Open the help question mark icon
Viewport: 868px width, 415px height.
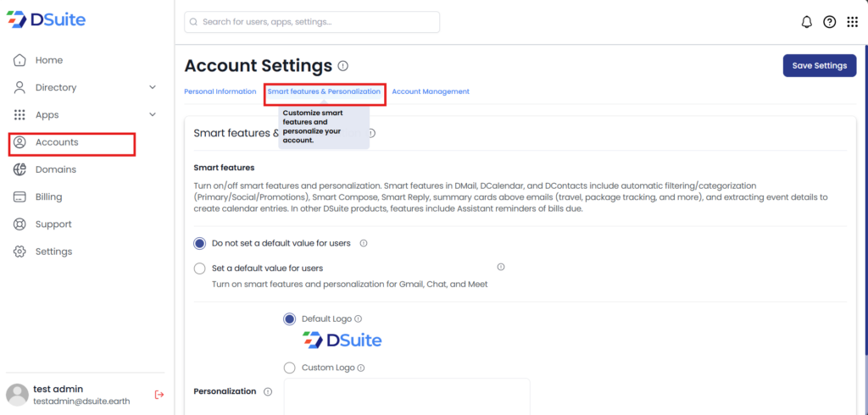830,22
